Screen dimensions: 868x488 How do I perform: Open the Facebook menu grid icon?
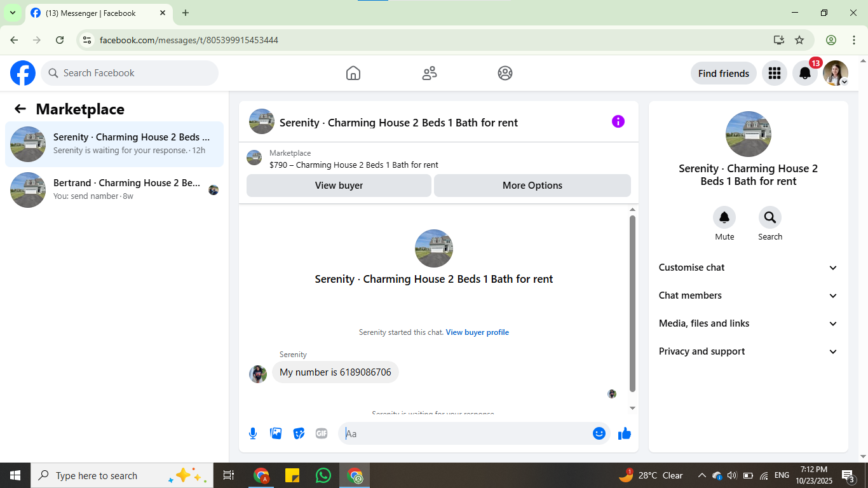[x=774, y=73]
